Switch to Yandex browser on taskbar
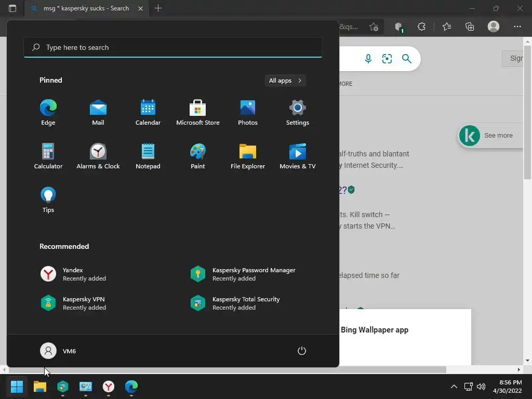Viewport: 532px width, 399px height. 108,387
